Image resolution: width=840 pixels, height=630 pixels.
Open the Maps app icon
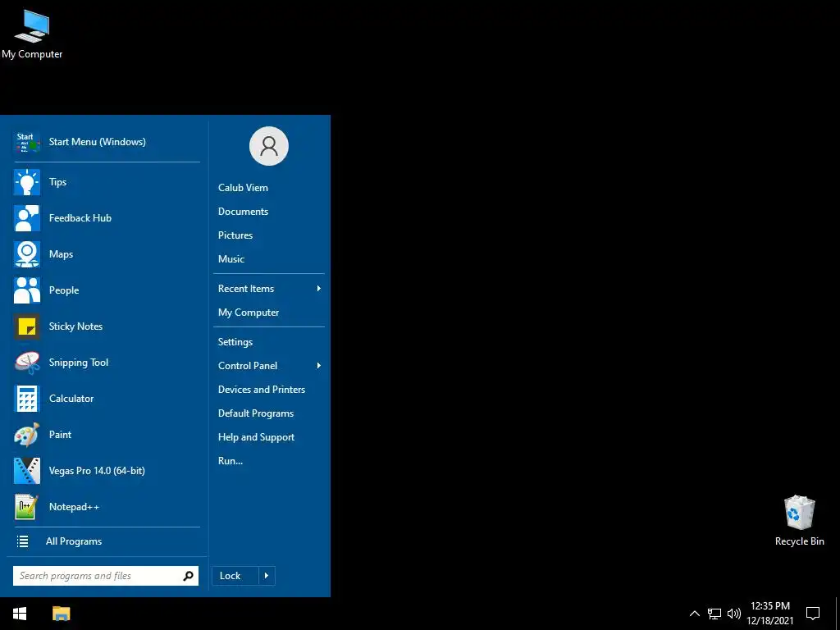27,254
